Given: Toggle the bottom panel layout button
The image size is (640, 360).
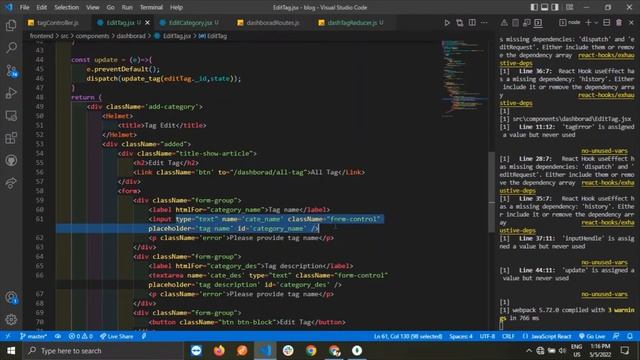Looking at the screenshot, I should (544, 7).
